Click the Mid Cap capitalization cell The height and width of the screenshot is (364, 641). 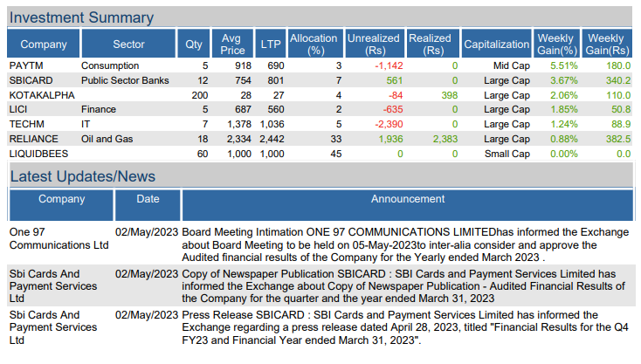click(x=512, y=65)
